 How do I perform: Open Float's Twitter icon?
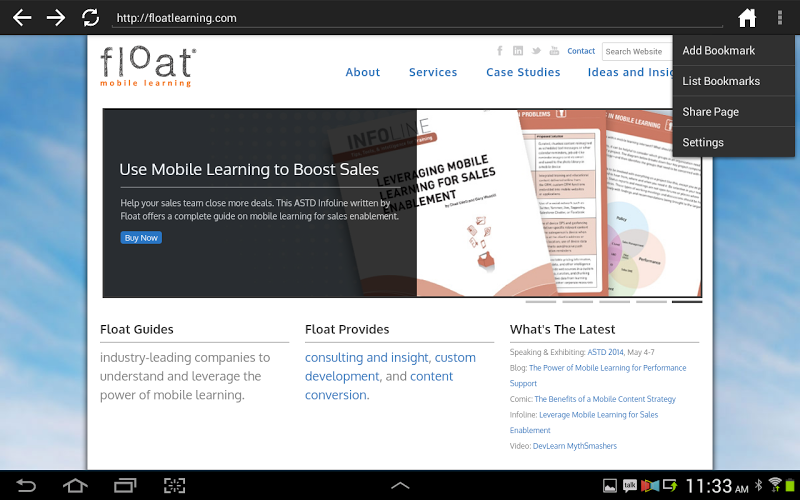coord(536,51)
